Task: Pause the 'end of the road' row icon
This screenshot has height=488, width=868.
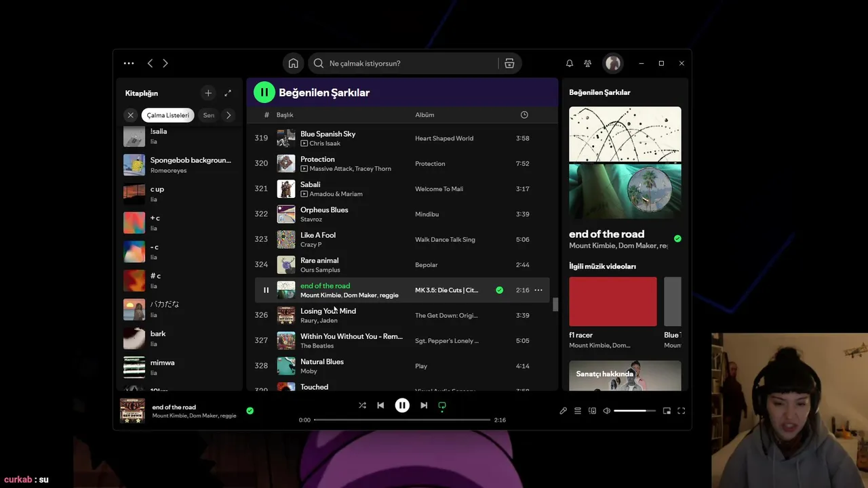Action: tap(266, 290)
